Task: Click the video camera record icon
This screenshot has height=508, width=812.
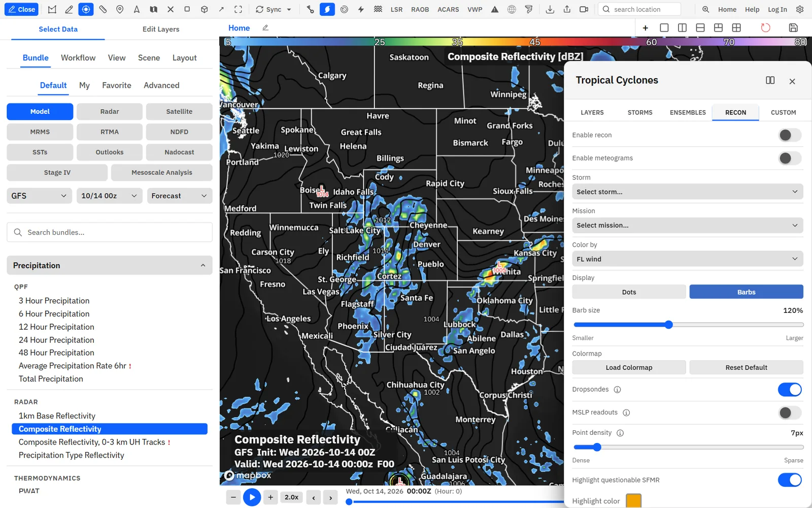Action: click(x=584, y=9)
